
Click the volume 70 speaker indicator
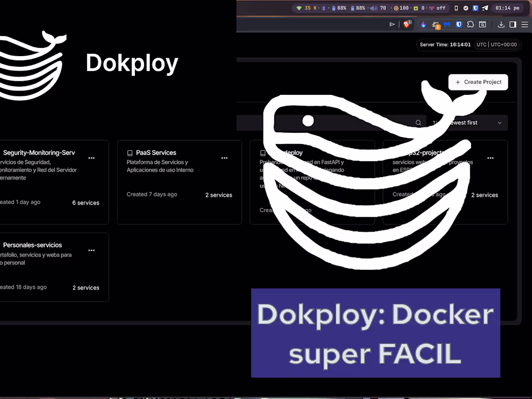click(378, 8)
